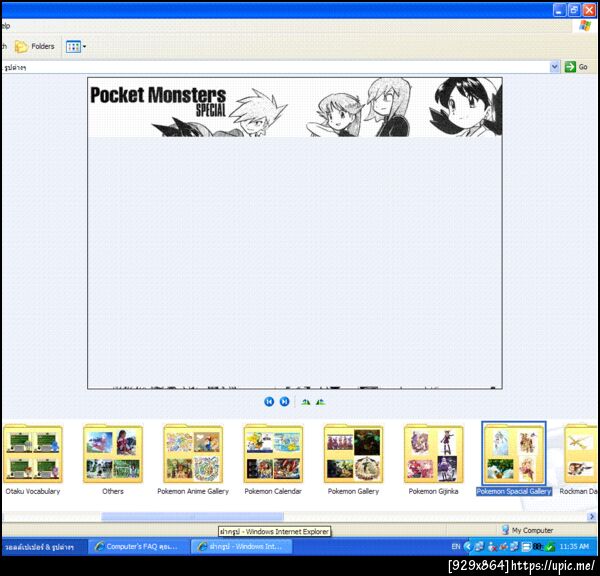Click the horizontal filmstrip scrollbar thumb
The image size is (600, 576).
point(192,517)
